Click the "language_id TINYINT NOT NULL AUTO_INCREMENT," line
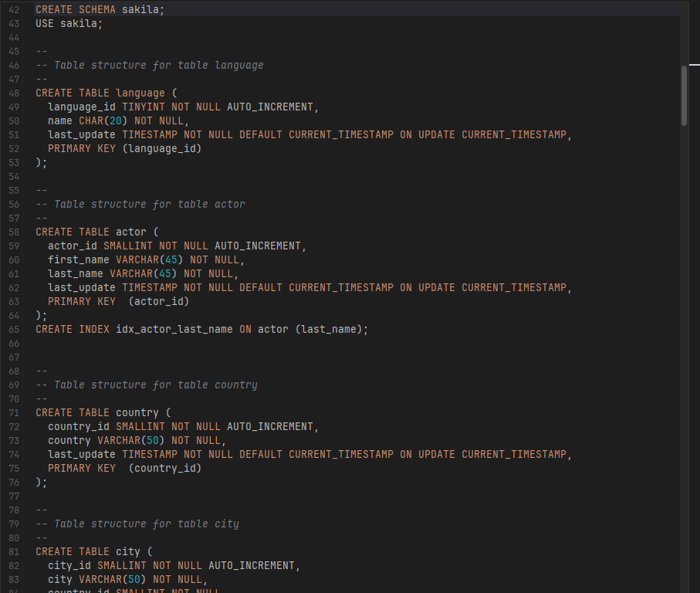Image resolution: width=700 pixels, height=593 pixels. pyautogui.click(x=184, y=107)
